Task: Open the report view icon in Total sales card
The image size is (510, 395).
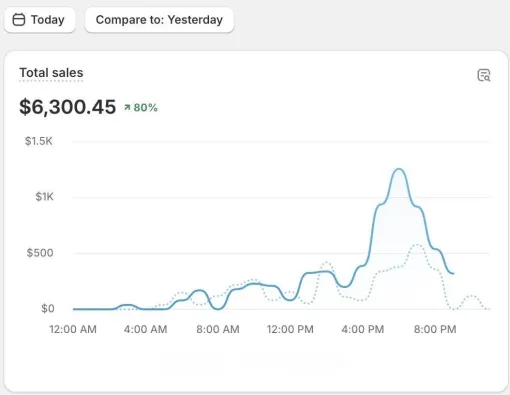Action: pos(484,75)
